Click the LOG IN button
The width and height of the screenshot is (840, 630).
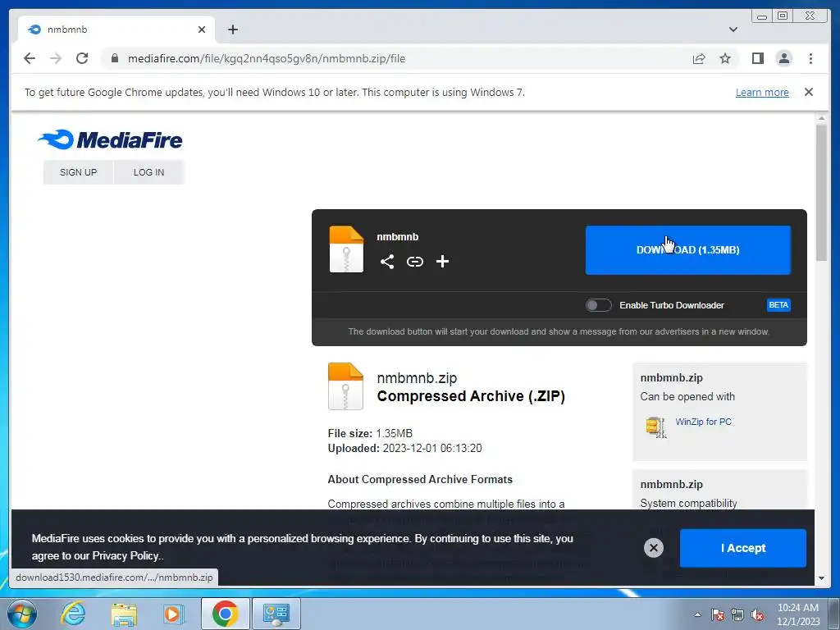148,172
